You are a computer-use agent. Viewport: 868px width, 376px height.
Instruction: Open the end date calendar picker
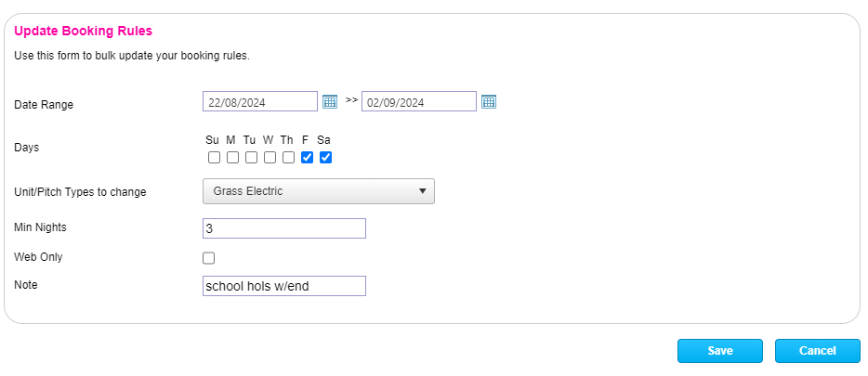pyautogui.click(x=489, y=101)
